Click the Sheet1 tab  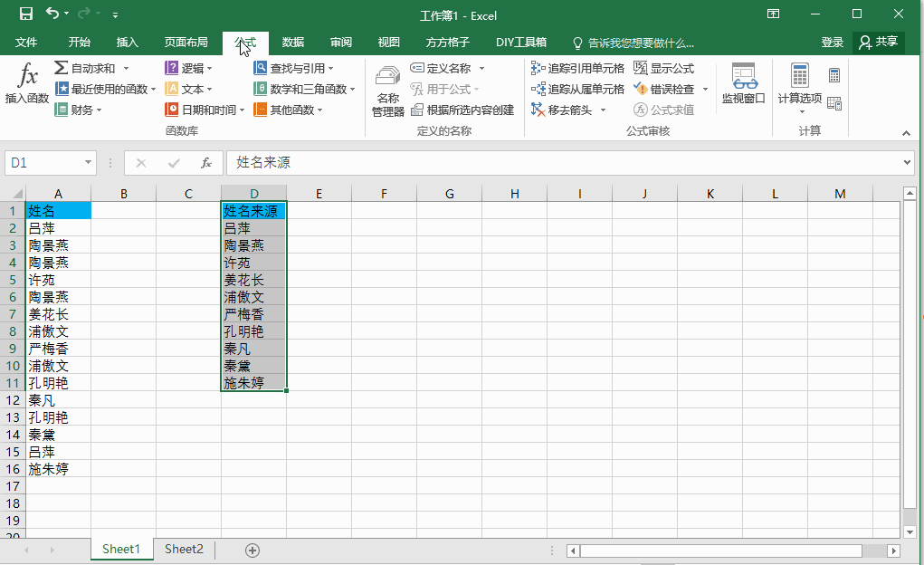pyautogui.click(x=120, y=549)
